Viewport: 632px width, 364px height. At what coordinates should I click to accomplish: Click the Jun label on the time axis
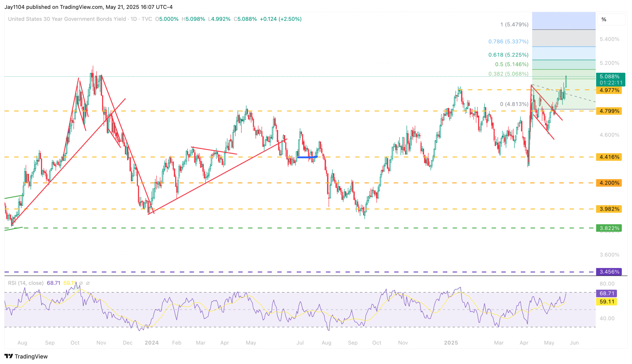point(574,343)
